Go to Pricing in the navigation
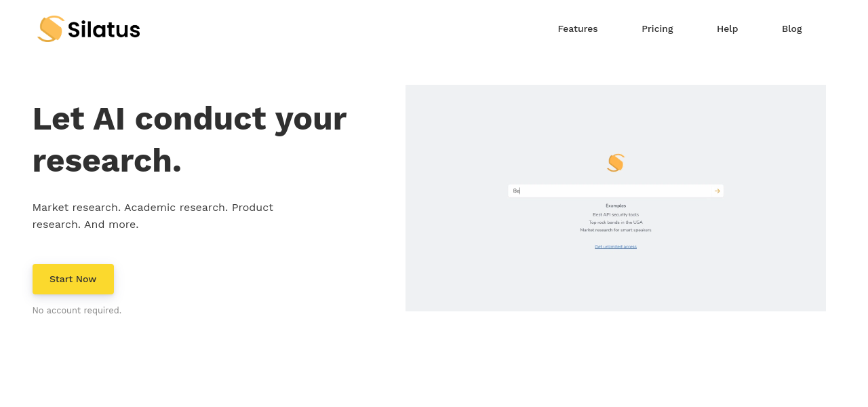The image size is (868, 407). 657,28
